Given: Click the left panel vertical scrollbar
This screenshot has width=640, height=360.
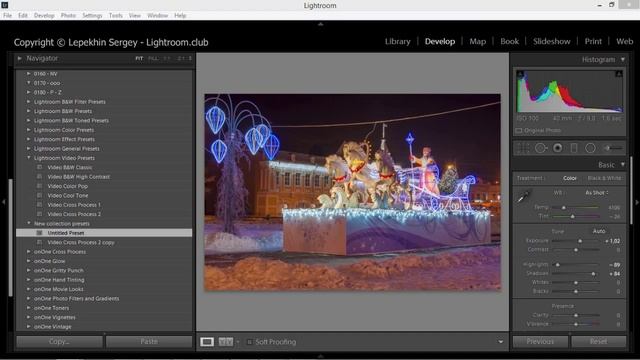Looking at the screenshot, I should click(x=10, y=238).
